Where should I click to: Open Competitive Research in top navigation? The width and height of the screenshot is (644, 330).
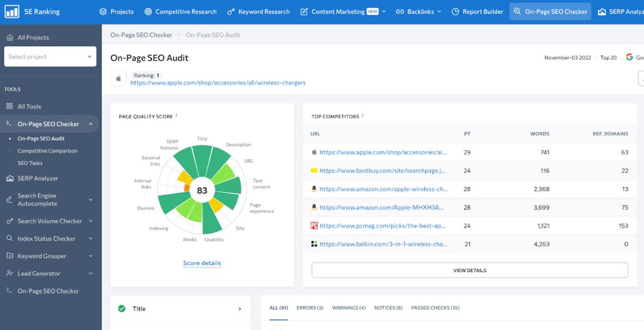click(x=181, y=11)
